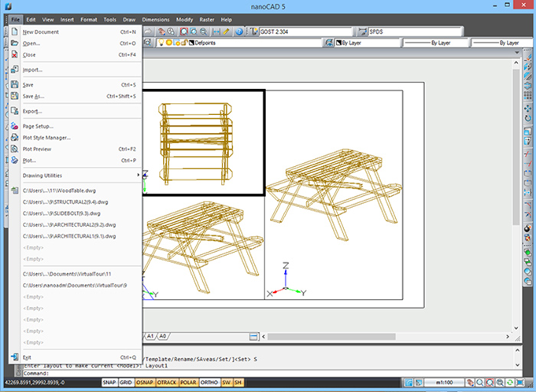The height and width of the screenshot is (392, 536).
Task: Click the Export icon in File menu
Action: click(x=15, y=111)
